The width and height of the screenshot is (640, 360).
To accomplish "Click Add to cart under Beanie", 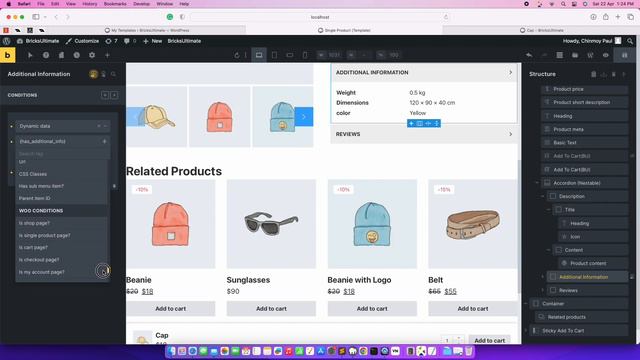I will coord(171,309).
